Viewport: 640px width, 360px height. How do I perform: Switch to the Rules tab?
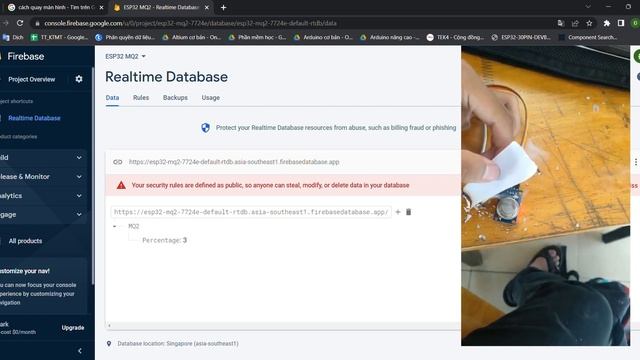[141, 98]
